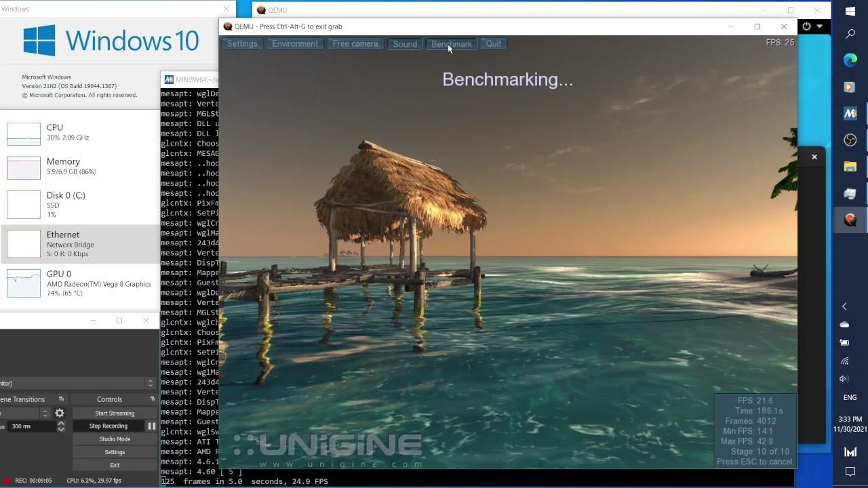868x488 pixels.
Task: Click the taskbar search magnifier icon
Action: pos(850,33)
